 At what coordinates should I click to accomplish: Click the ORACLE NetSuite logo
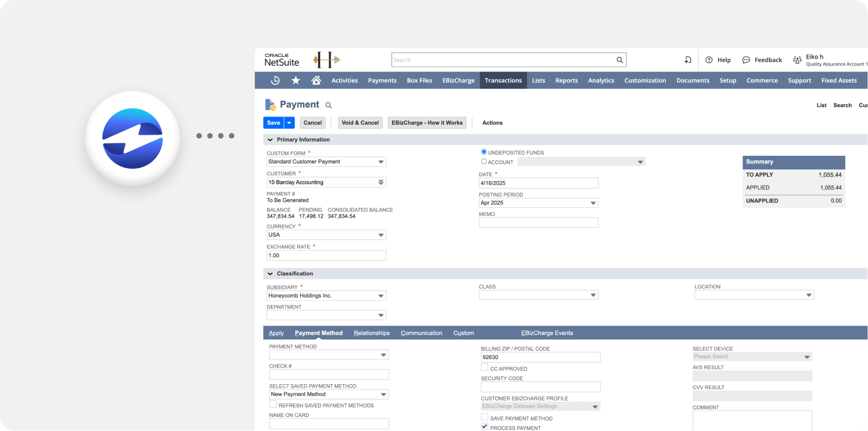[x=282, y=60]
